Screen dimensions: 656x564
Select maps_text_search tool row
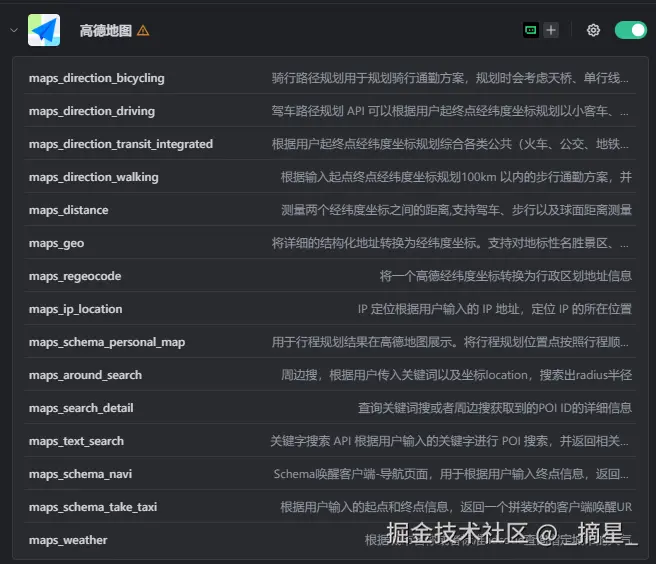330,441
